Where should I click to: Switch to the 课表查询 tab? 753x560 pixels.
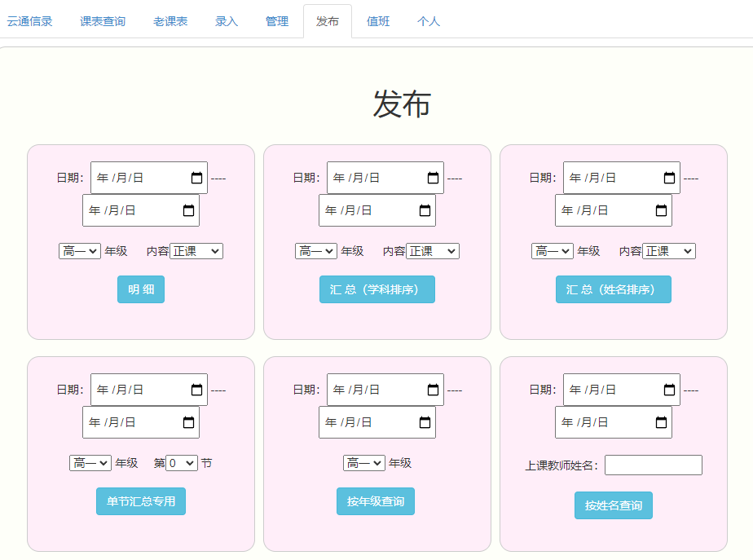click(x=103, y=21)
